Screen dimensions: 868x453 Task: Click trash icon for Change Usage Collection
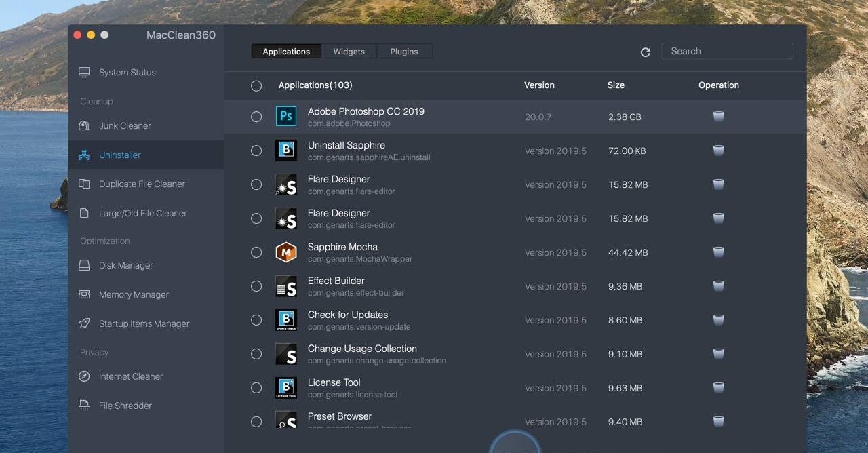coord(719,354)
